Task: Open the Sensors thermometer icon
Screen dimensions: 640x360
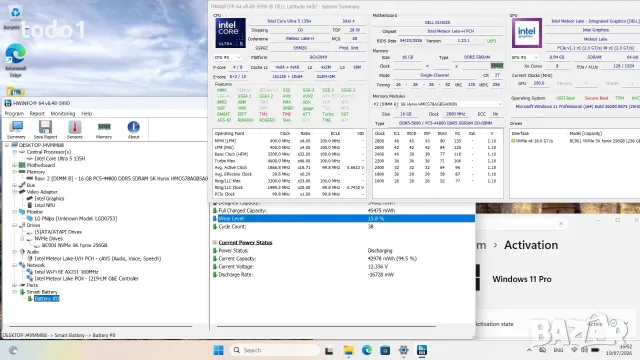Action: click(75, 130)
